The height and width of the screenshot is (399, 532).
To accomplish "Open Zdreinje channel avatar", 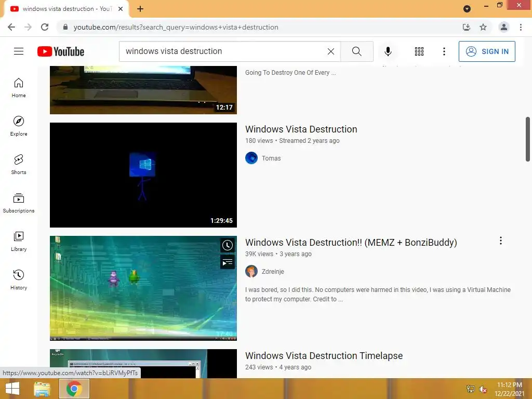I will click(x=251, y=271).
